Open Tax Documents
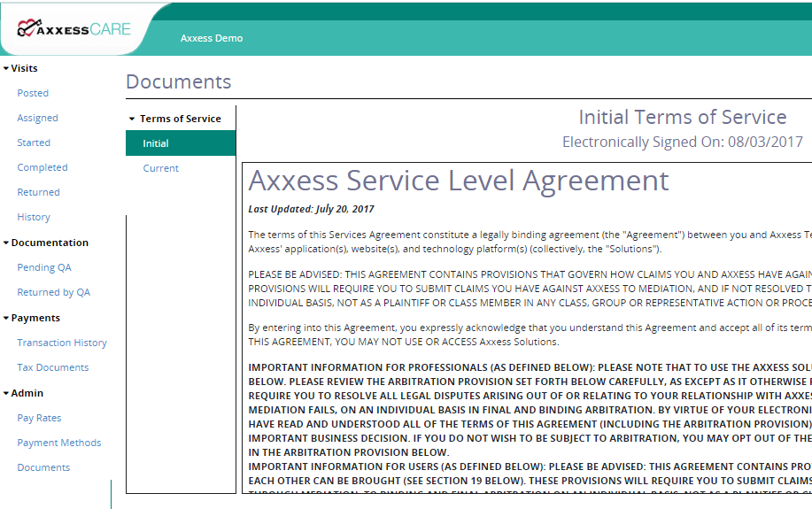 (53, 367)
